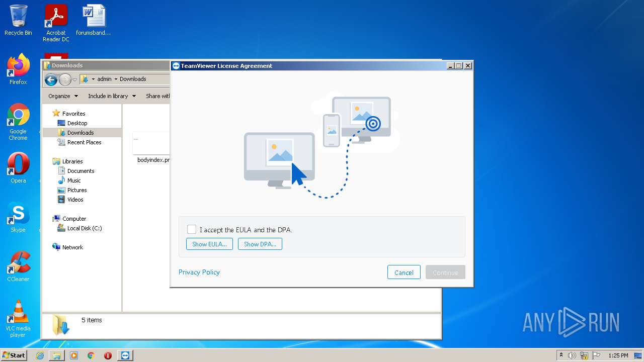The image size is (644, 362).
Task: Open recent pages dropdown next to Forward
Action: (74, 79)
